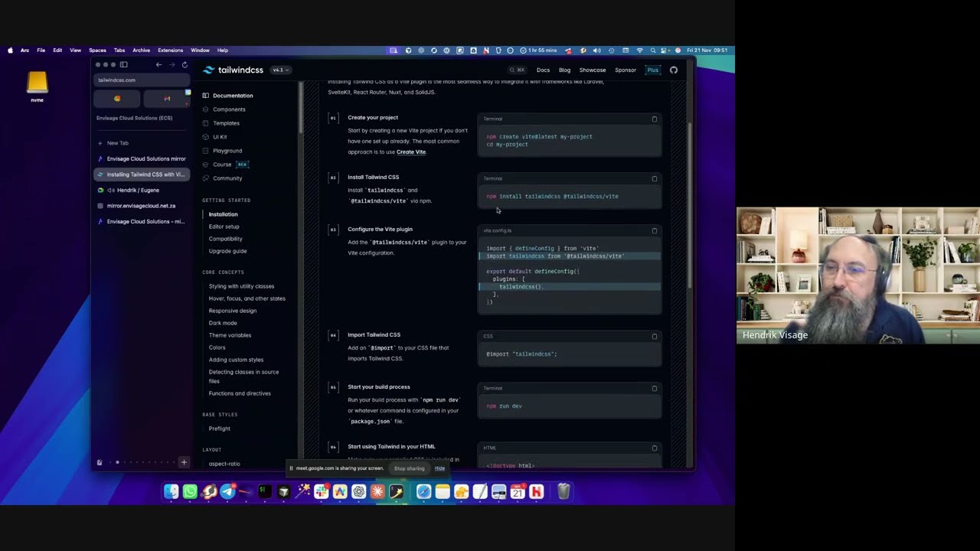Open Playground in the docs sidebar
The image size is (980, 551).
pos(227,151)
